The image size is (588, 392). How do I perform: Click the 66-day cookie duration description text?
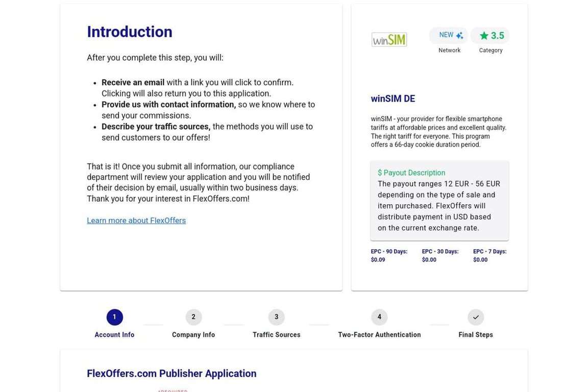[439, 132]
